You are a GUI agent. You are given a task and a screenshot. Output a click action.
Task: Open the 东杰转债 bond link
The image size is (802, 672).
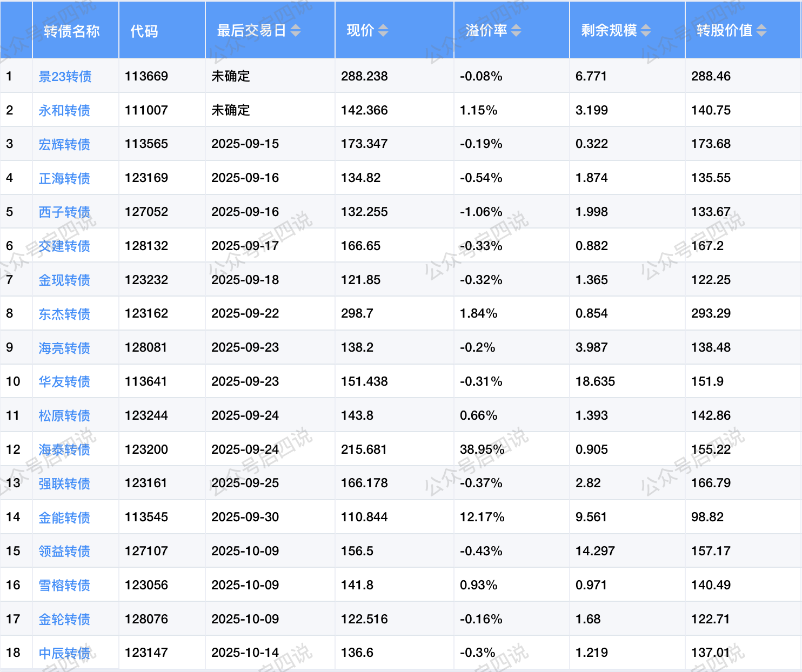[x=64, y=314]
